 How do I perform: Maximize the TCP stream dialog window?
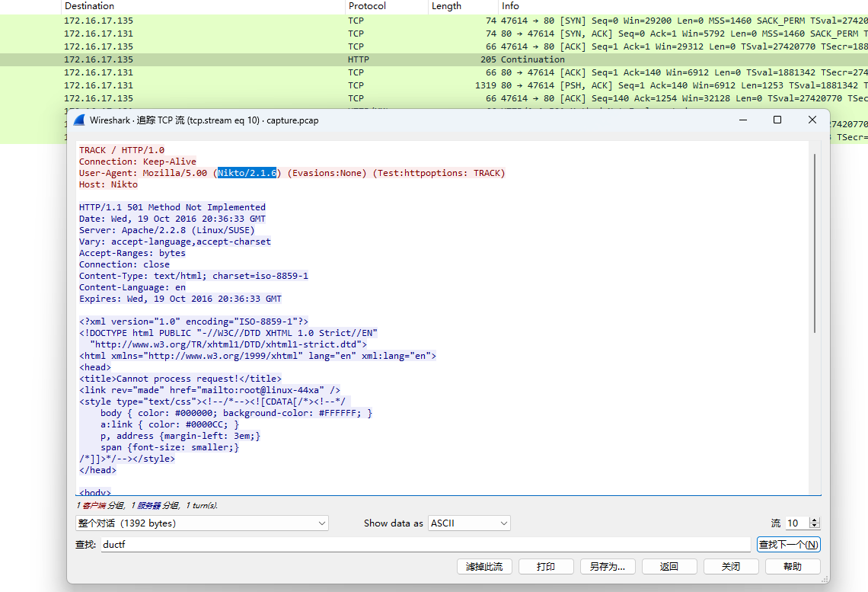pos(777,120)
